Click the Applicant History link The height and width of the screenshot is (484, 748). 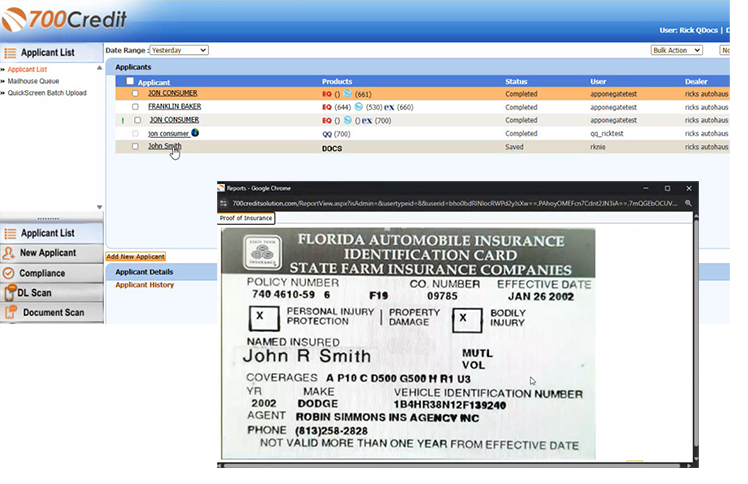click(144, 285)
